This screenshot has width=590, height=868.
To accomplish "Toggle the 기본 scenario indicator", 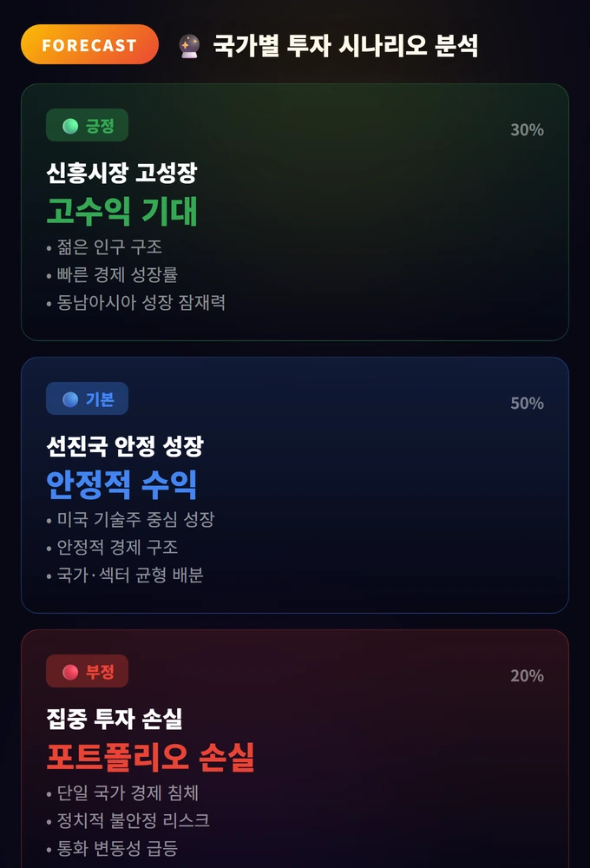I will tap(89, 398).
